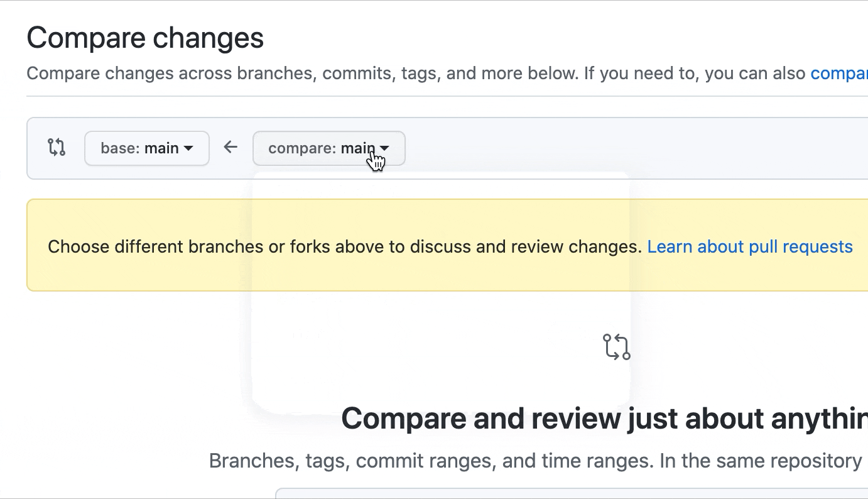Click the large compare icon above the heading

[616, 347]
